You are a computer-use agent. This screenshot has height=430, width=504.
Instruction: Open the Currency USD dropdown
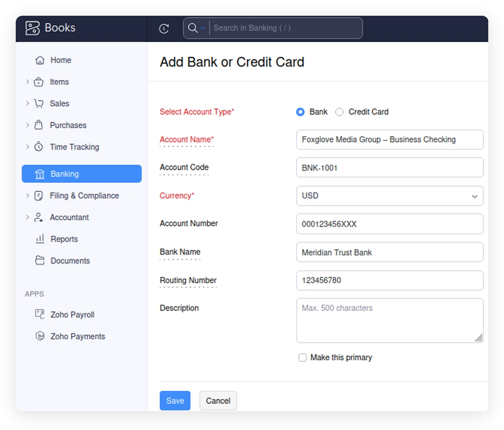390,196
